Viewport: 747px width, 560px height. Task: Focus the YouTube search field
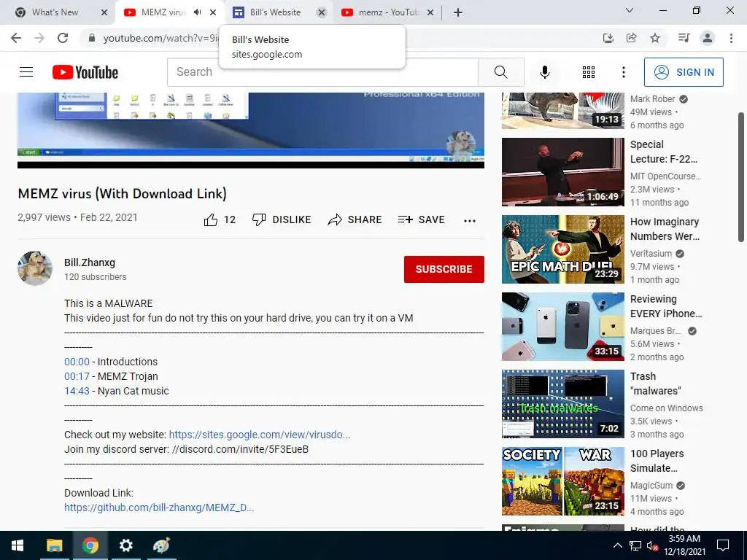point(322,72)
